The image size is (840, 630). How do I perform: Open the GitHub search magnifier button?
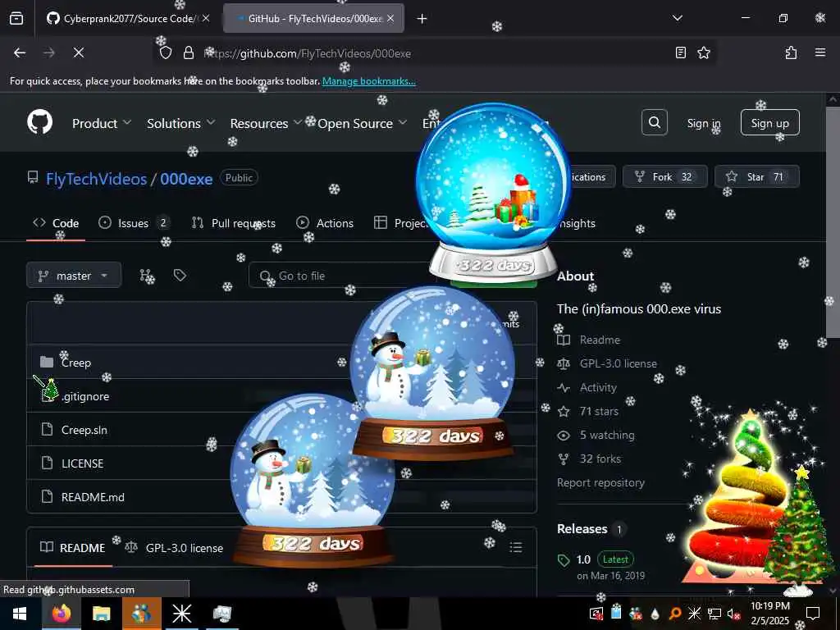pos(654,123)
